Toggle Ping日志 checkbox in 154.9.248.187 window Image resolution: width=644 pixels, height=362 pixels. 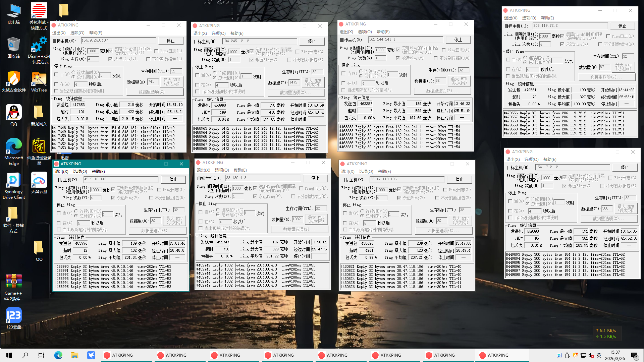click(x=156, y=51)
